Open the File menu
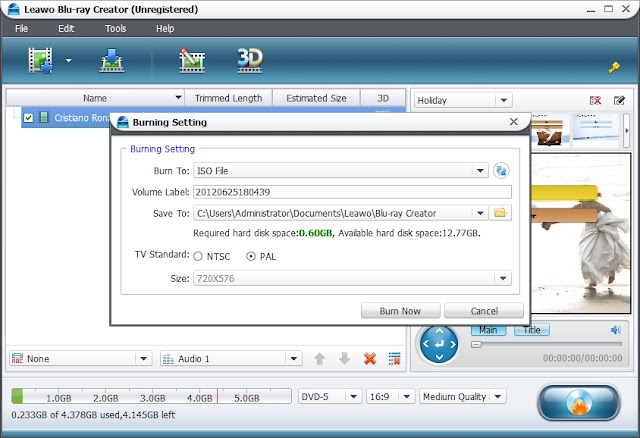This screenshot has width=640, height=438. [21, 29]
